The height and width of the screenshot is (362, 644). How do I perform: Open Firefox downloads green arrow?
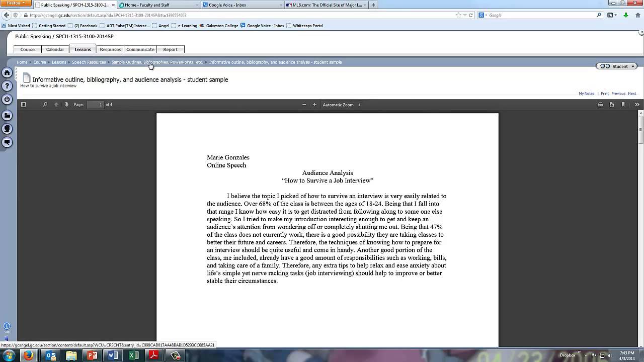click(625, 15)
